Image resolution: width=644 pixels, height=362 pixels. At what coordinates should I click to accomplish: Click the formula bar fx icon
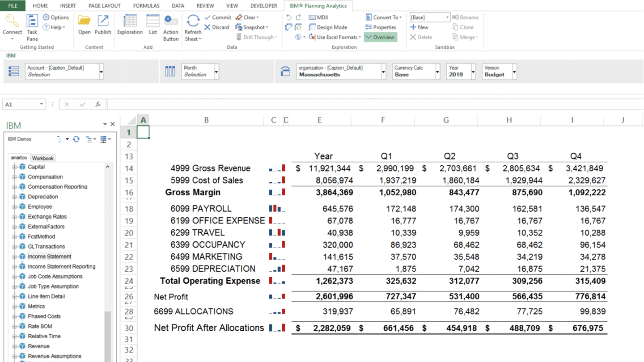tap(98, 104)
